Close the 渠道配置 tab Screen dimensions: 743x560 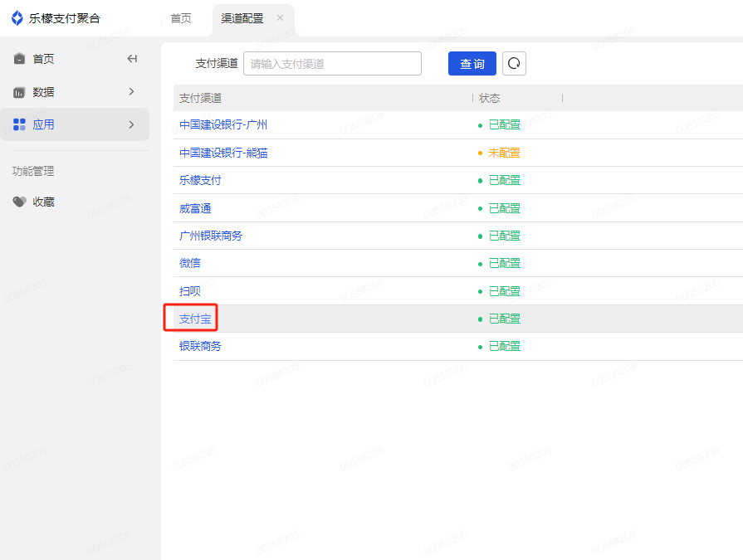click(280, 18)
